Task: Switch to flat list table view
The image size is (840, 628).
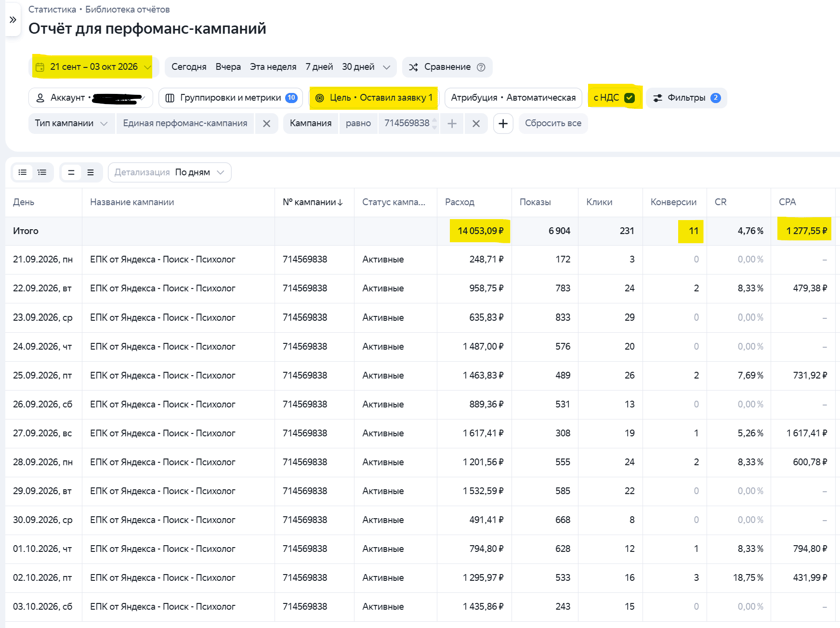Action: [22, 172]
